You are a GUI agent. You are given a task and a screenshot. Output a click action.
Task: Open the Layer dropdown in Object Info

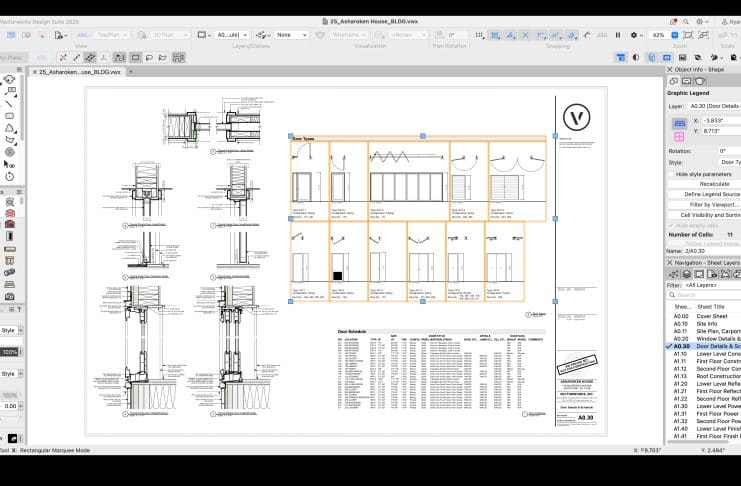(x=713, y=105)
